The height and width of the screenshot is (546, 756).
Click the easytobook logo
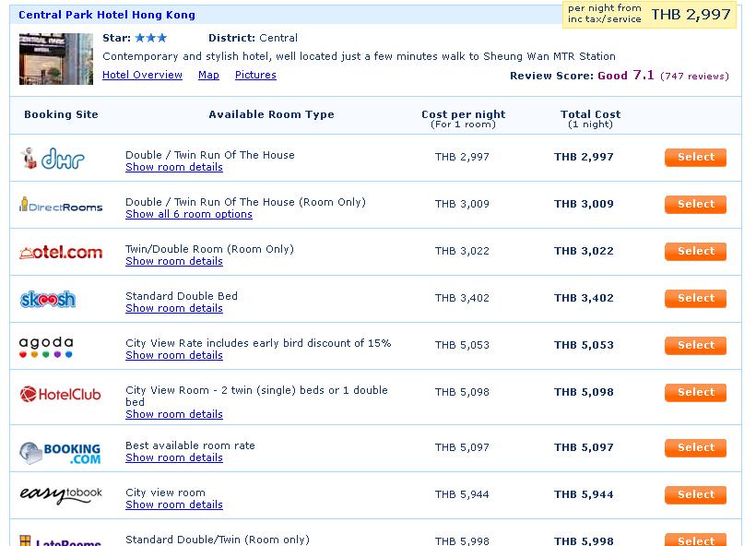61,494
